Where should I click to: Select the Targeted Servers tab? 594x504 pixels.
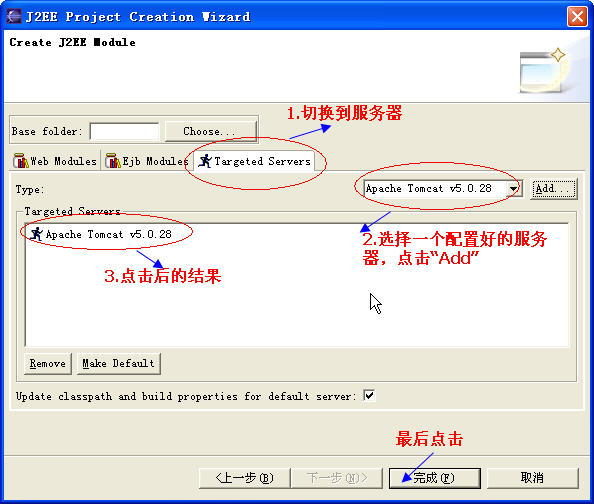(x=255, y=161)
